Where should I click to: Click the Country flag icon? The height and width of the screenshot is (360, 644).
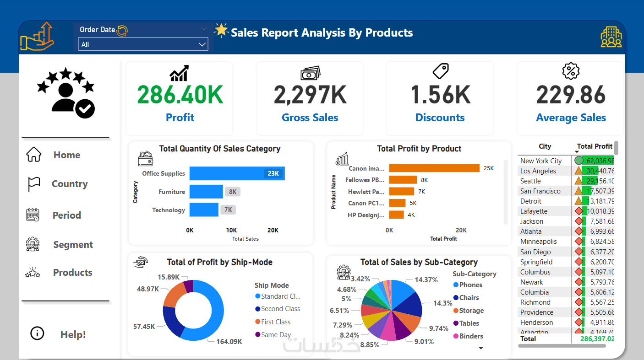34,184
